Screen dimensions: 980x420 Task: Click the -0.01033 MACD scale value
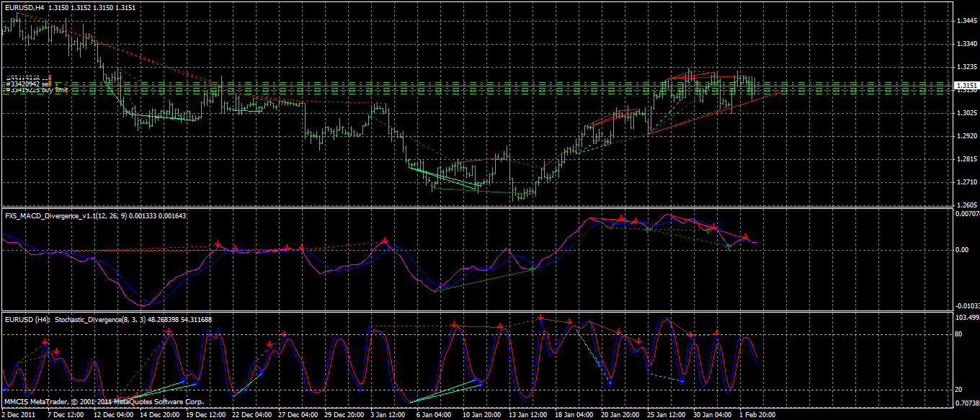coord(967,307)
